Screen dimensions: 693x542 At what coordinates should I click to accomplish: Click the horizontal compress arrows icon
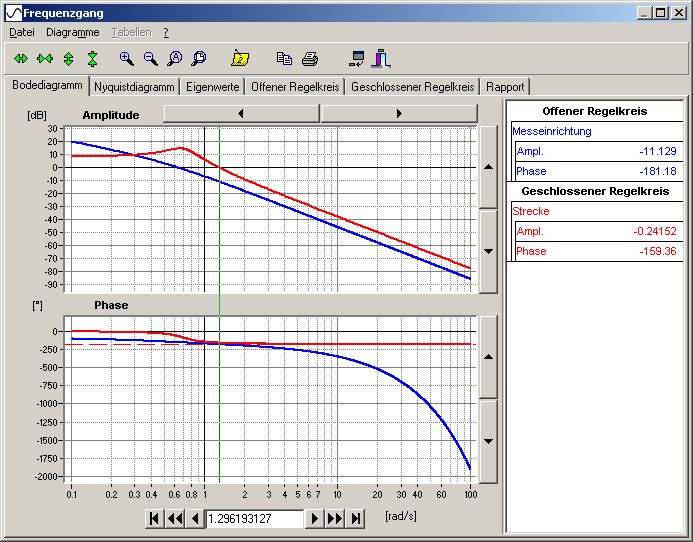pyautogui.click(x=45, y=58)
